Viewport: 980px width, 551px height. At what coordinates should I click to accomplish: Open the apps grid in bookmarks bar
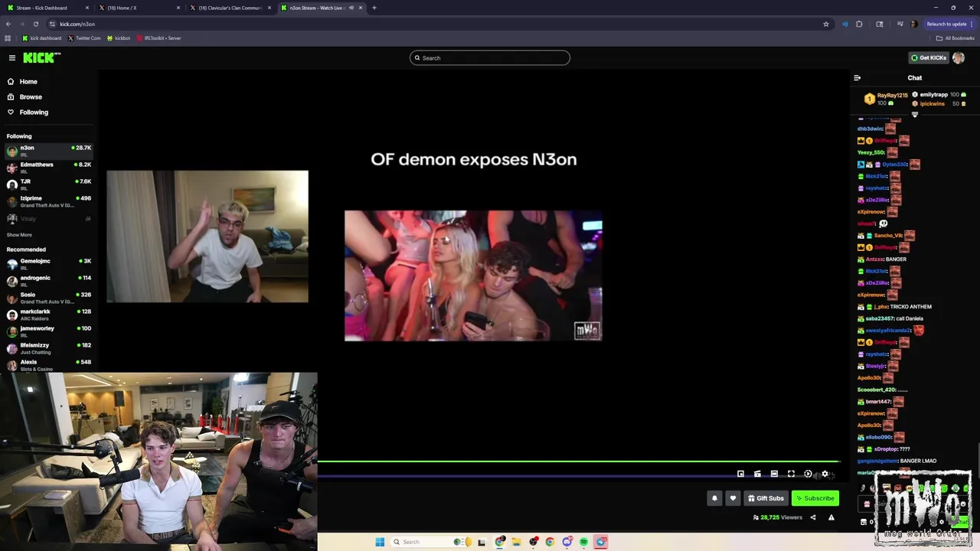tap(8, 37)
